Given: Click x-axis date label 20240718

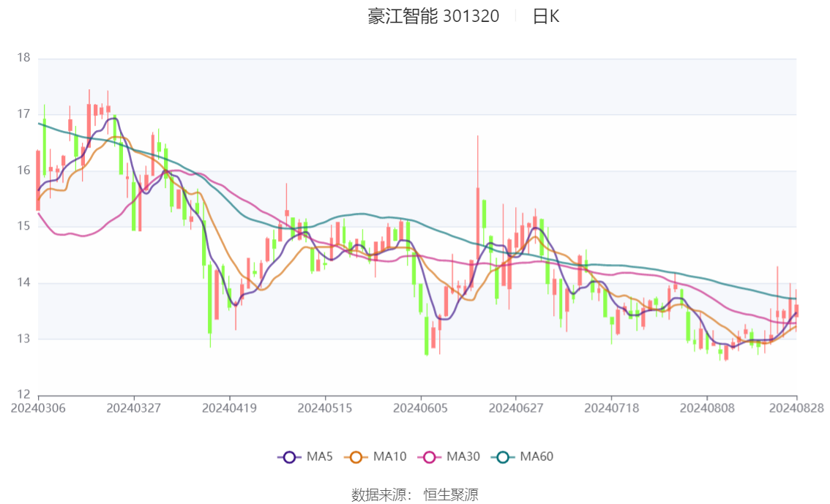Looking at the screenshot, I should [611, 408].
